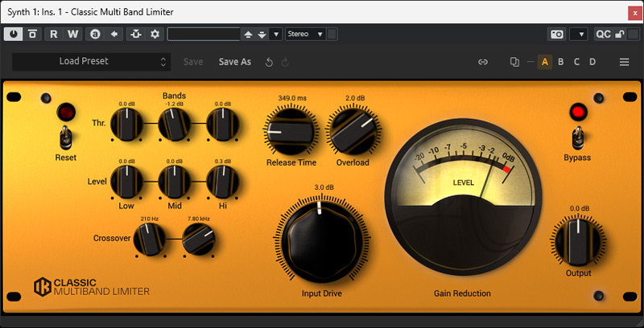Screen dimensions: 644x328
Task: Click the Read automation R button
Action: point(54,34)
